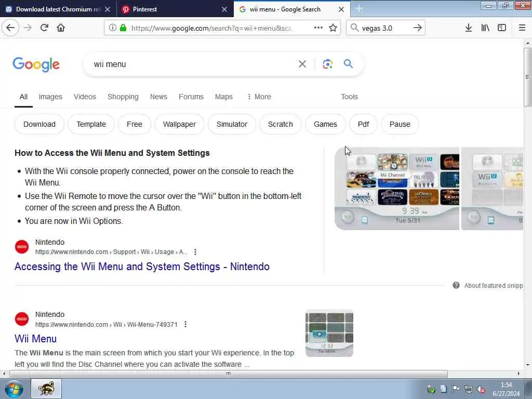Click the muted volume tray icon

481,390
